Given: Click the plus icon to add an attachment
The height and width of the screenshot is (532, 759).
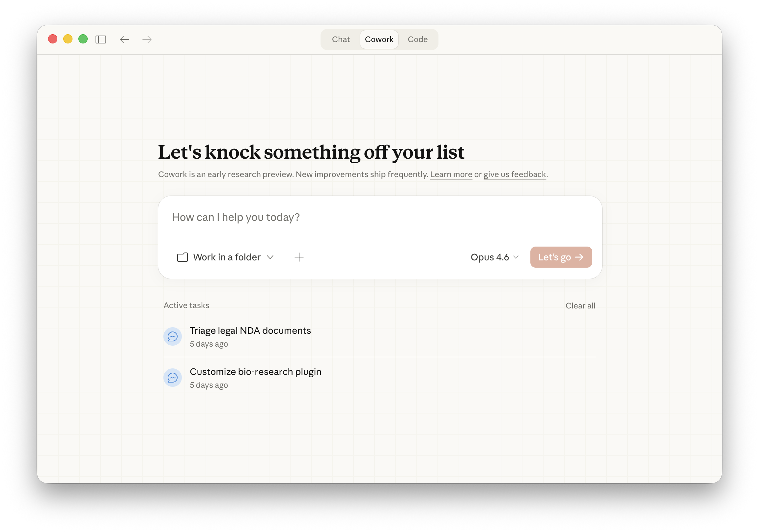Looking at the screenshot, I should coord(299,257).
